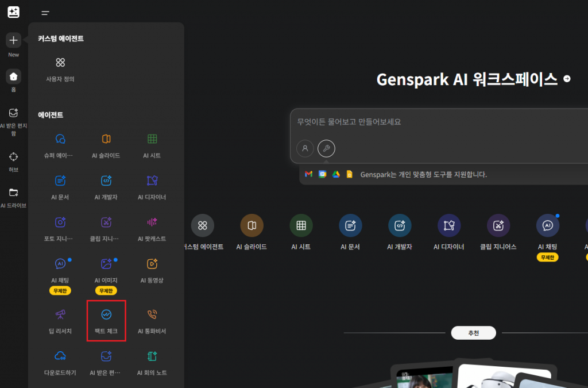Image resolution: width=588 pixels, height=388 pixels.
Task: Click the New button in the sidebar
Action: click(13, 41)
